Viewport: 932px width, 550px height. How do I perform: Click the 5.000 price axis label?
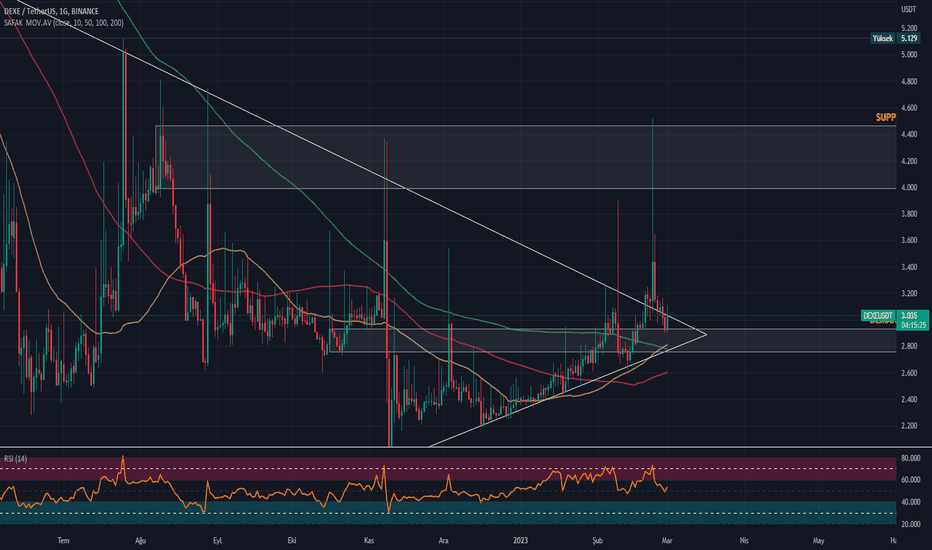click(x=909, y=55)
